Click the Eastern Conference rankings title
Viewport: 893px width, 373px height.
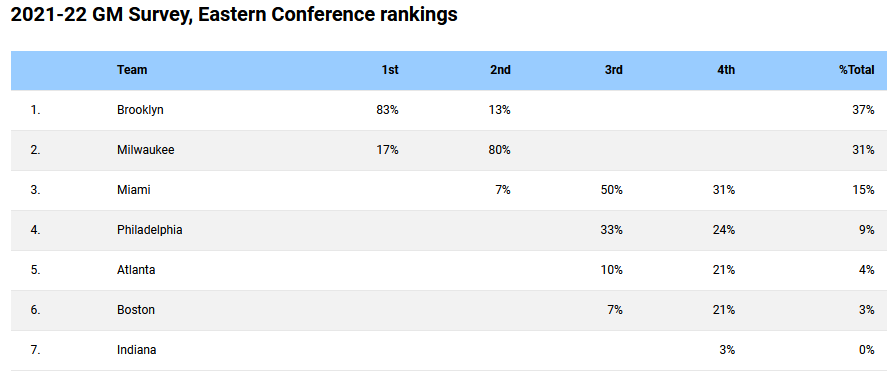(x=234, y=14)
